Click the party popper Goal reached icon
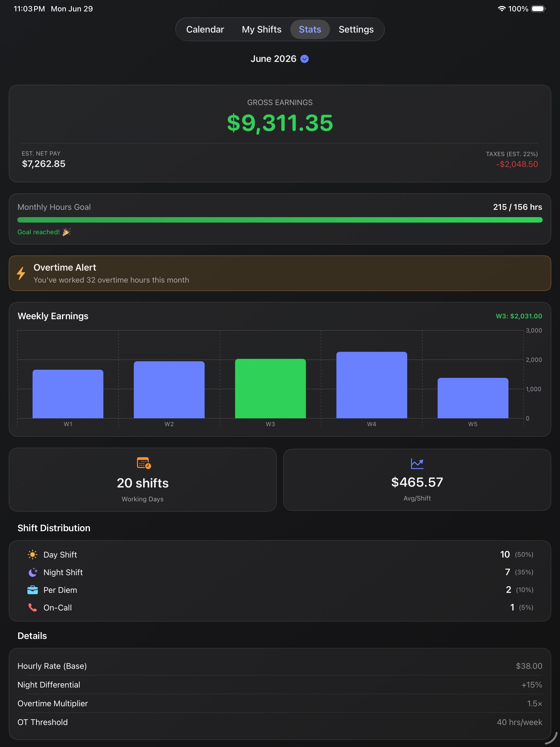Screen dimensions: 560x747 click(66, 232)
